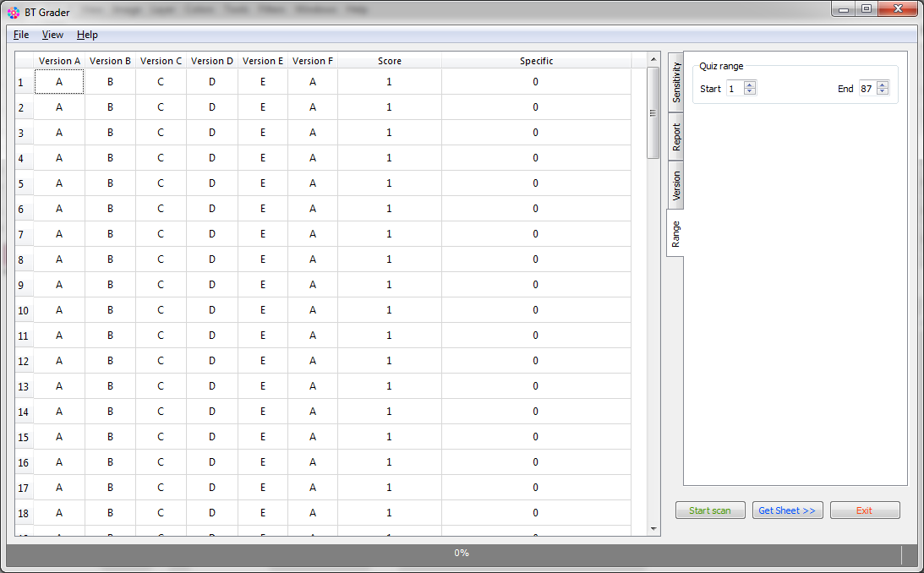Click the End value input field
The image size is (924, 573).
click(867, 89)
